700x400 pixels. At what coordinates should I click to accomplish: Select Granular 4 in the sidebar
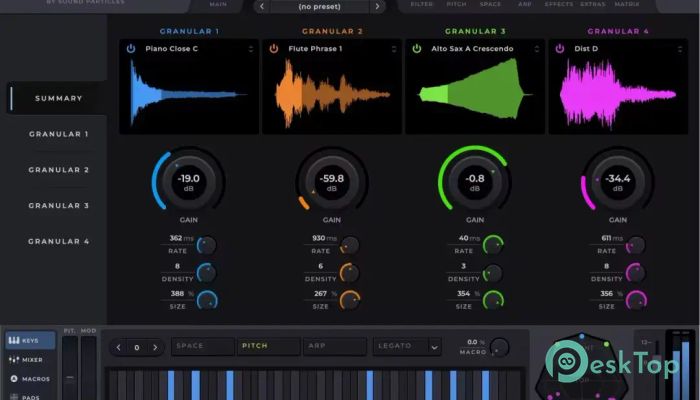(x=58, y=241)
